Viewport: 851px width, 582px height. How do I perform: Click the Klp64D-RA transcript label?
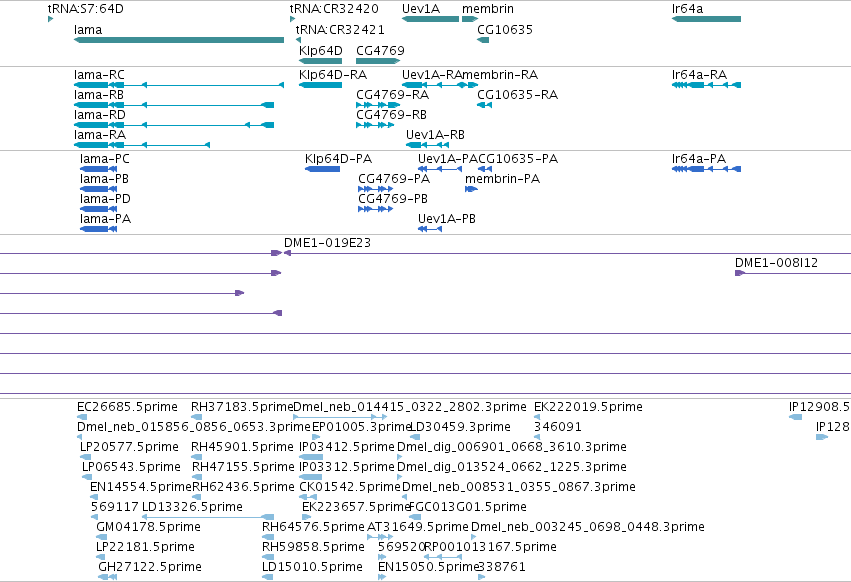[x=333, y=75]
